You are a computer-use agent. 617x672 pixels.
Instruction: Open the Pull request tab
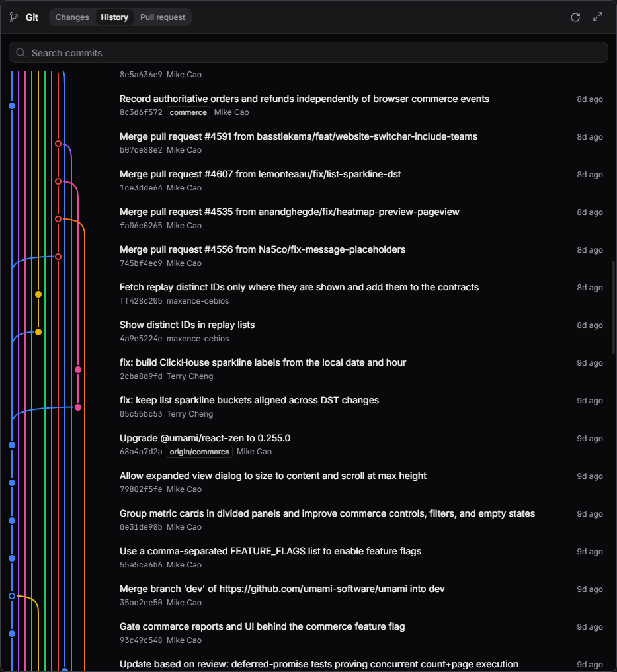pos(163,17)
